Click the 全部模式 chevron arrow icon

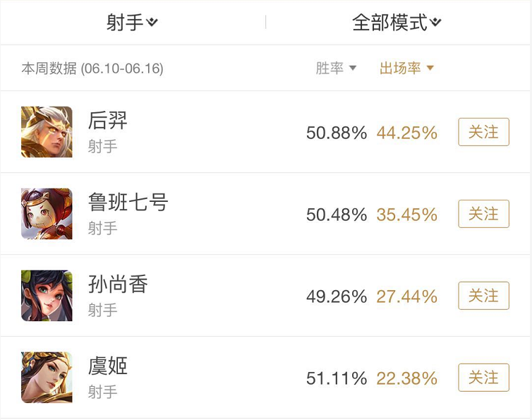435,22
